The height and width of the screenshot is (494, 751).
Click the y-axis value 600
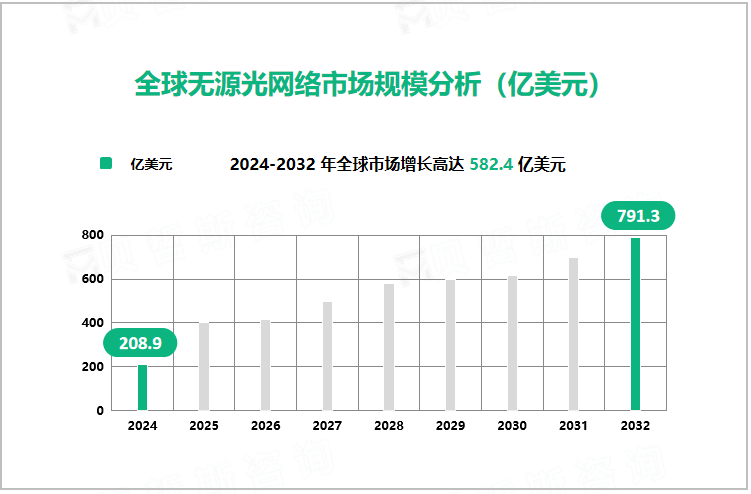point(92,279)
